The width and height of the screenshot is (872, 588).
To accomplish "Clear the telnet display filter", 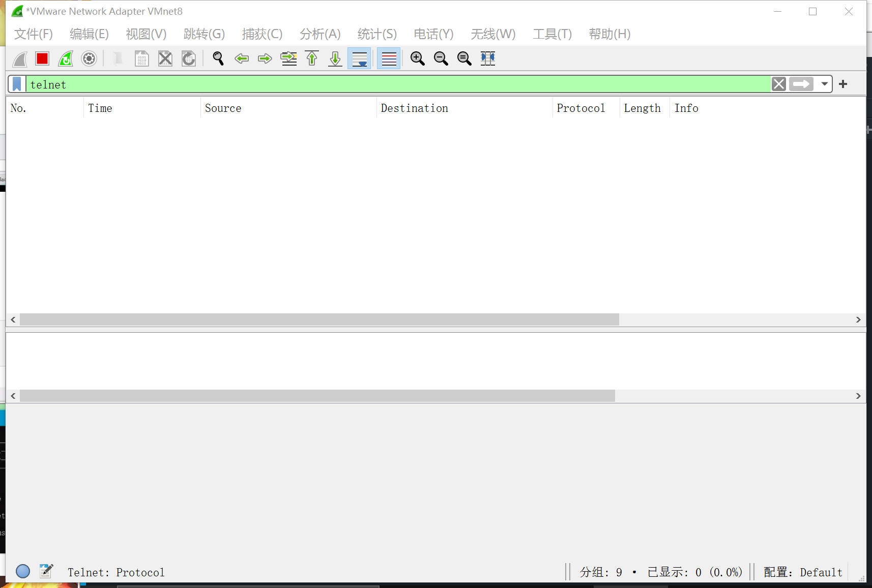I will [779, 84].
